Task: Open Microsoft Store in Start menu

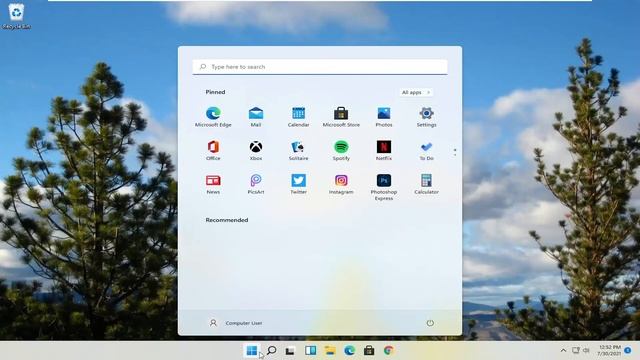Action: pyautogui.click(x=341, y=116)
